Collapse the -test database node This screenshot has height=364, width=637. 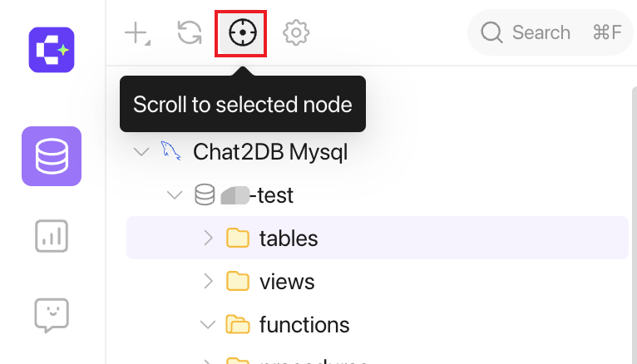tap(175, 195)
